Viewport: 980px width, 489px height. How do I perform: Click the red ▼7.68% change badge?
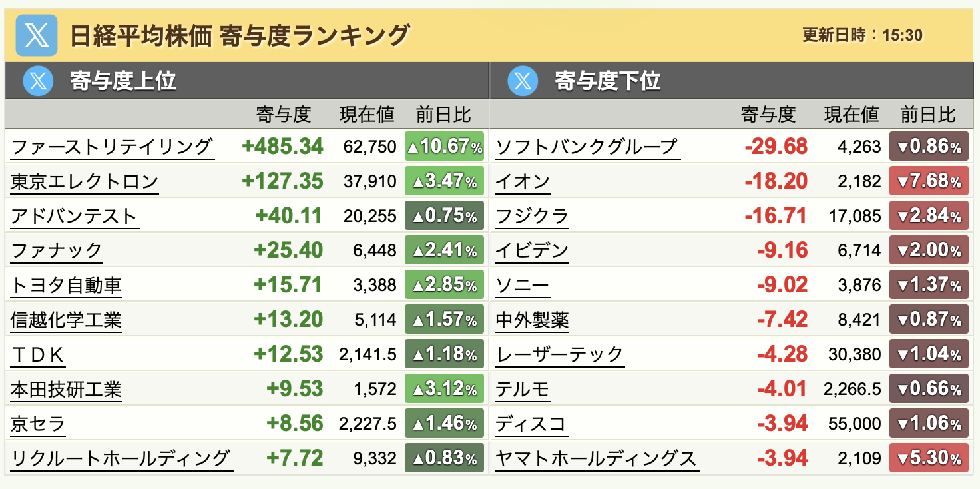(929, 181)
